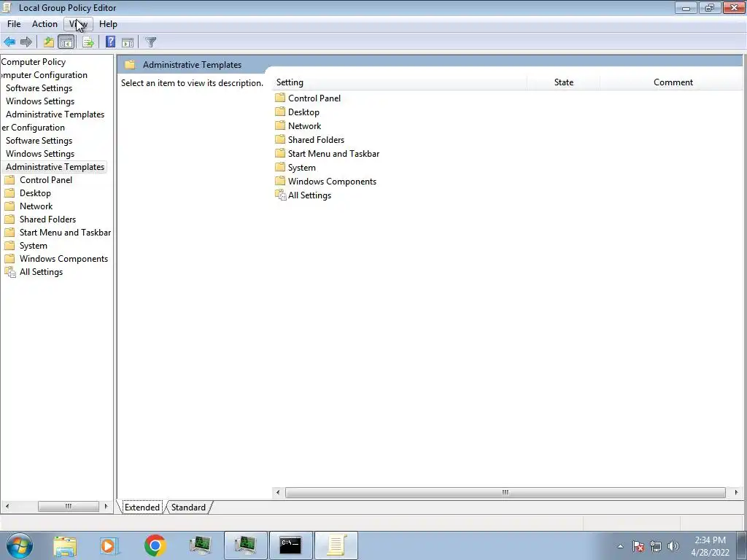
Task: Click the Forward arrow toolbar icon
Action: pos(26,42)
